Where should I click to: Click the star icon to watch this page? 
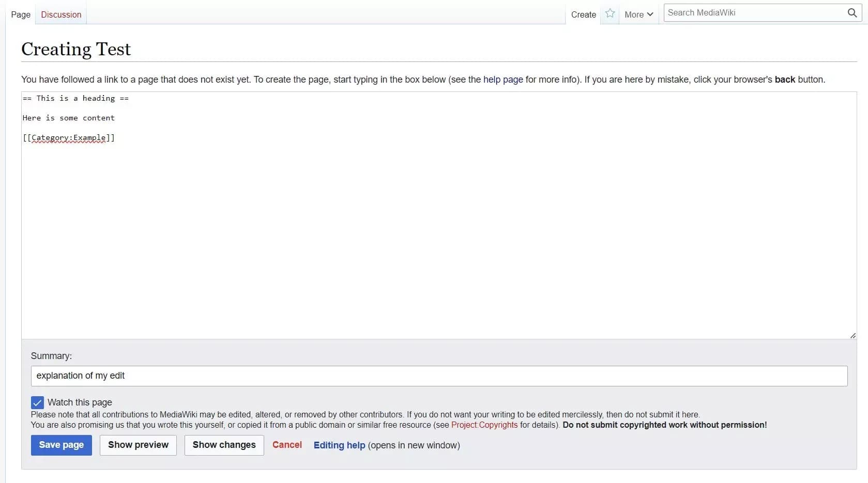[x=610, y=14]
